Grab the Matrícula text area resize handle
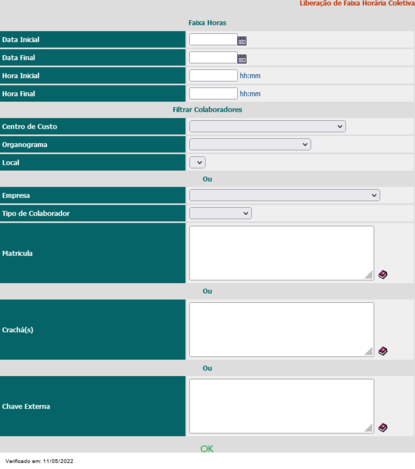 point(369,275)
